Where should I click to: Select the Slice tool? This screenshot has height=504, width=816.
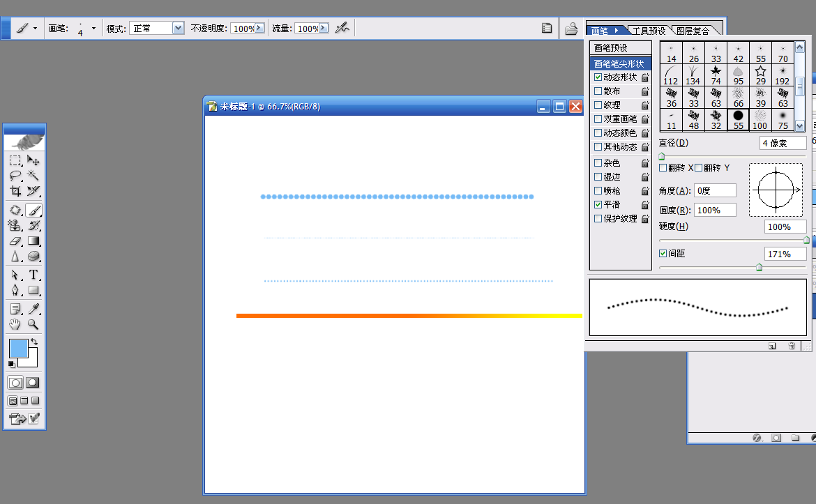(x=33, y=191)
